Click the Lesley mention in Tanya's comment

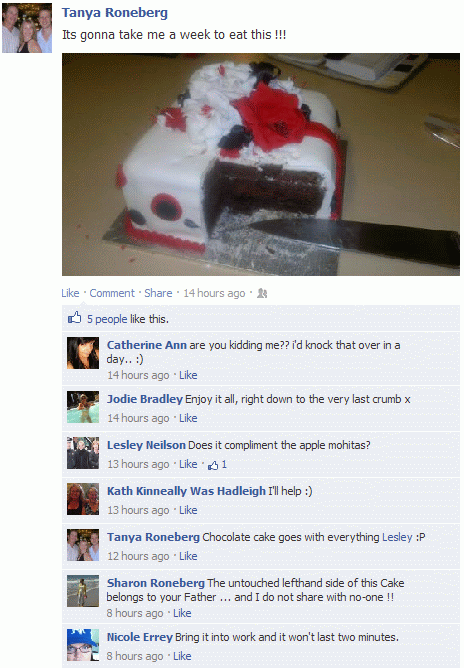click(397, 537)
